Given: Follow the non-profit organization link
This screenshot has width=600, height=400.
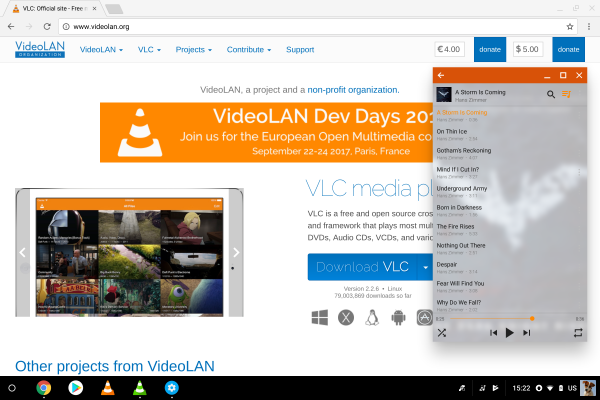Looking at the screenshot, I should [353, 89].
